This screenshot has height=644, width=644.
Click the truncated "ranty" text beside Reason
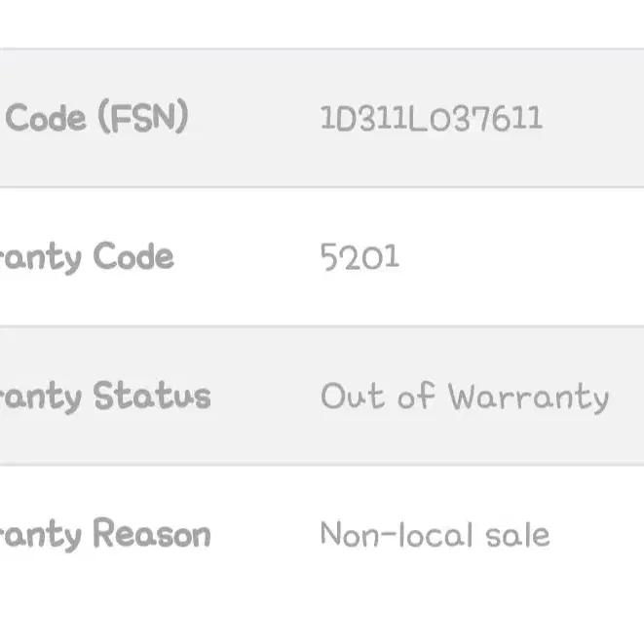point(41,537)
